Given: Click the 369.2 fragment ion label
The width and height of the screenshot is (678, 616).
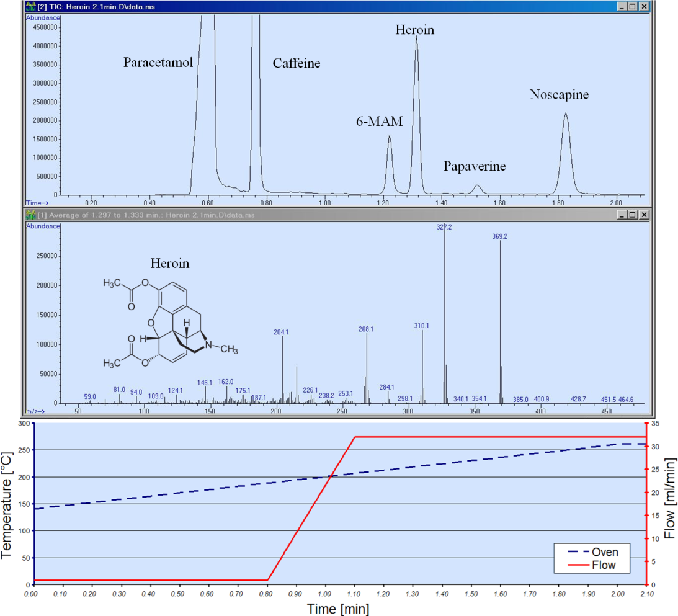Looking at the screenshot, I should [500, 236].
